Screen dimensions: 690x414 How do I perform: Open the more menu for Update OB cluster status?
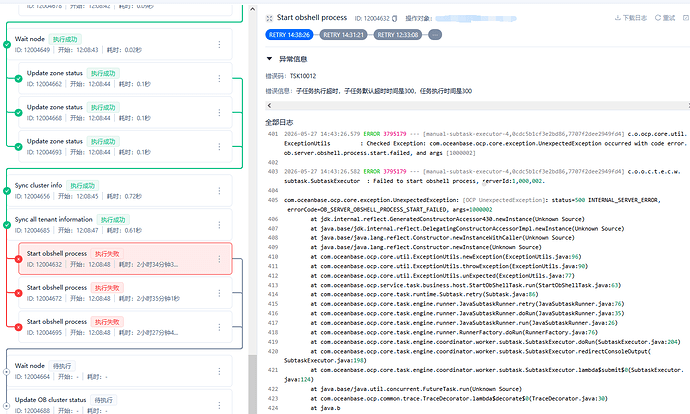point(219,405)
